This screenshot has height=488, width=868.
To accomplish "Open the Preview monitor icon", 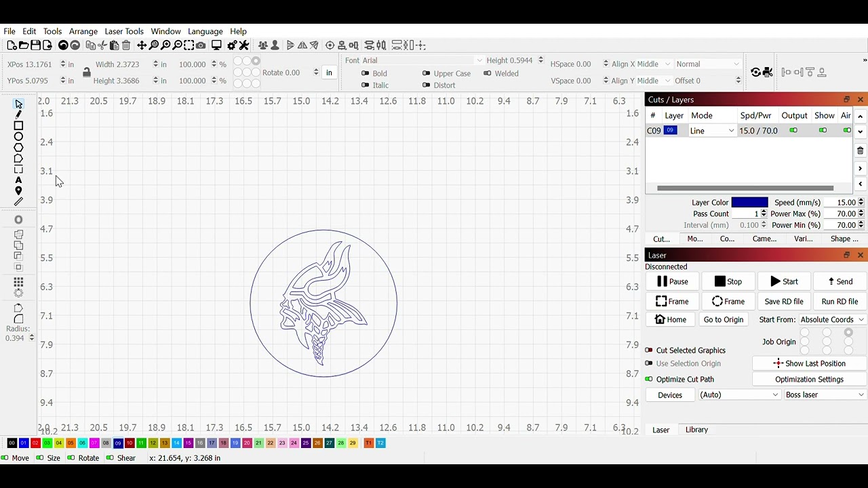I will coord(216,45).
